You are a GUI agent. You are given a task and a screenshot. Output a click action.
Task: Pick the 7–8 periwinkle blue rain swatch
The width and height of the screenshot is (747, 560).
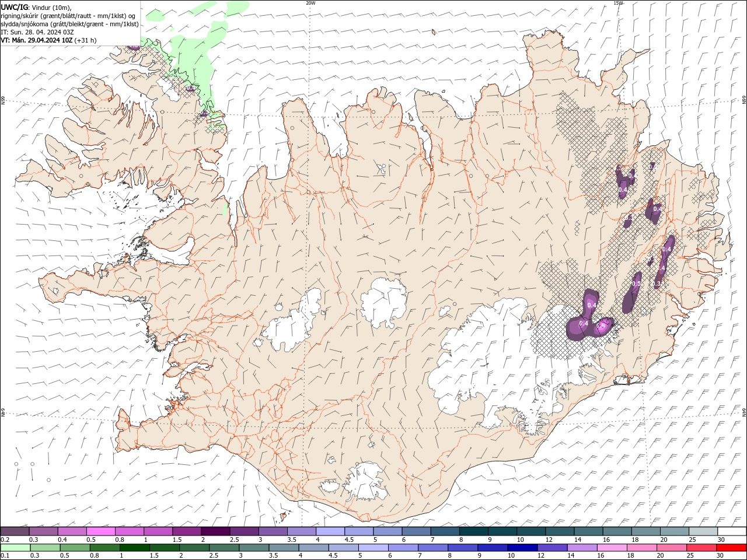pyautogui.click(x=432, y=548)
